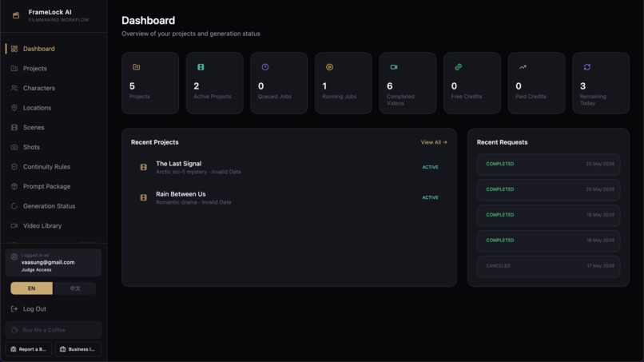Click the Report a Bug button
Image resolution: width=644 pixels, height=362 pixels.
tap(29, 349)
